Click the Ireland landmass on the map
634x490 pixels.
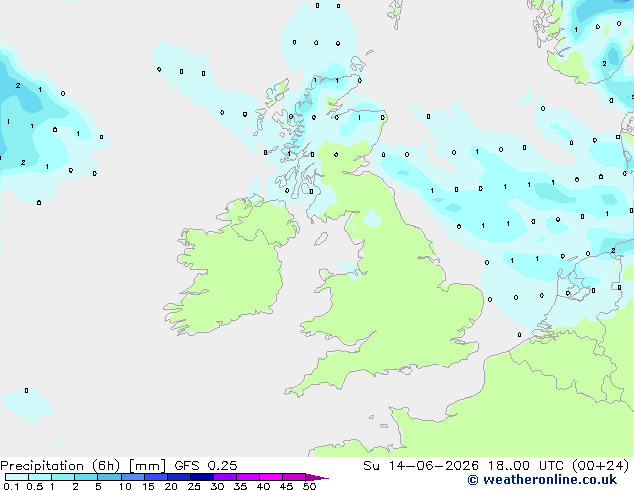click(x=232, y=267)
